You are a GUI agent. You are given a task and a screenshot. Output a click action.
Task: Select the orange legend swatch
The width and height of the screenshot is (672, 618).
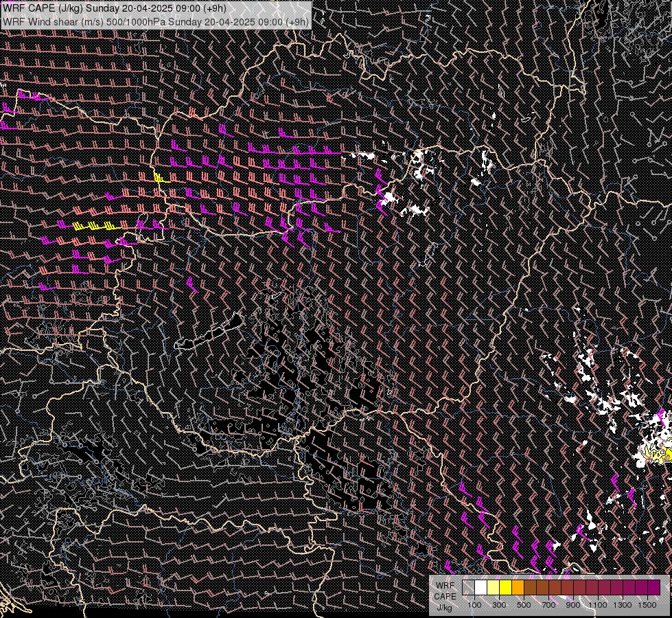(518, 587)
